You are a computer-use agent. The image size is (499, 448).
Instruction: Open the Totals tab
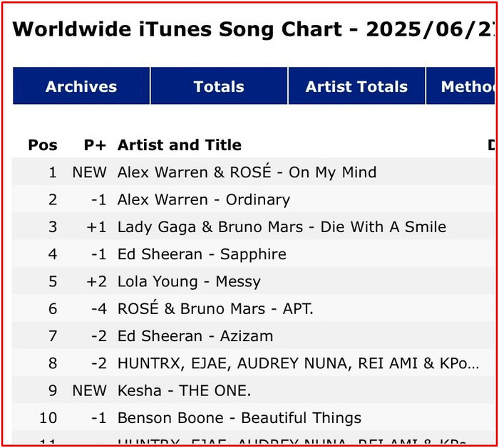click(x=219, y=86)
